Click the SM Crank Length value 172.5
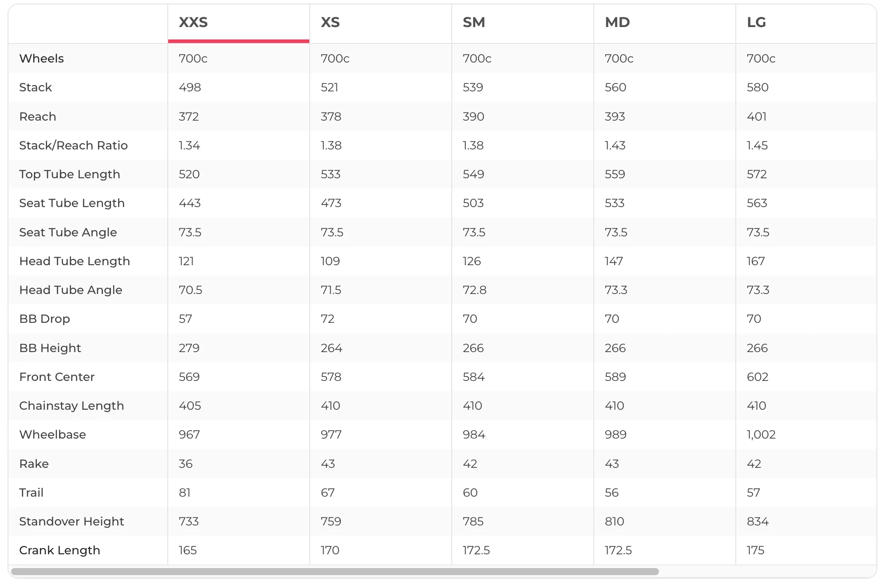 [476, 550]
